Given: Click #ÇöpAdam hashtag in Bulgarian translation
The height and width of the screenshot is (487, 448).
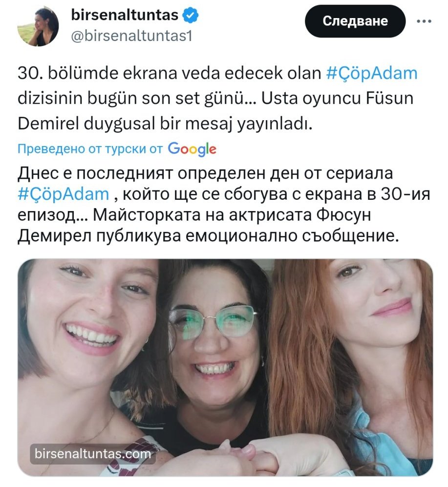Looking at the screenshot, I should [x=64, y=194].
